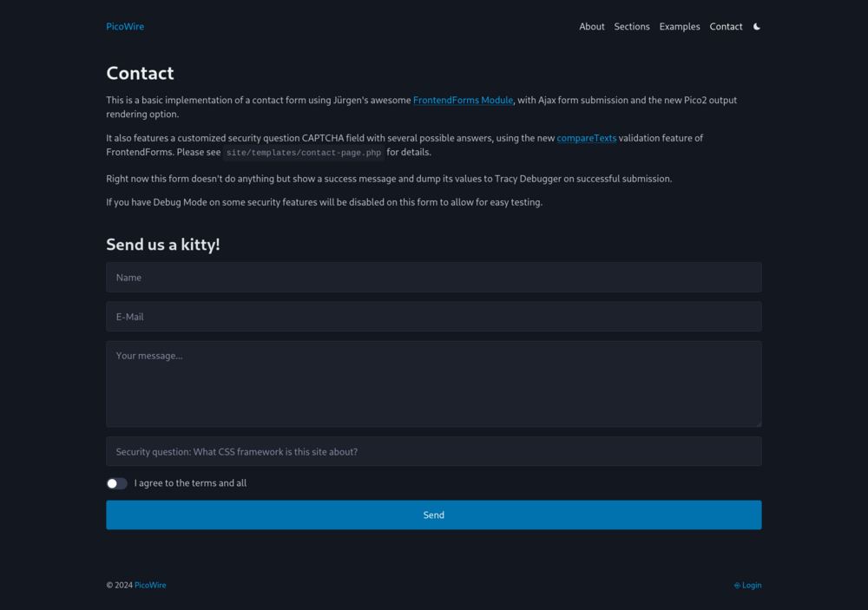
Task: Click the 'Send us a kitty!' heading
Action: pos(162,245)
